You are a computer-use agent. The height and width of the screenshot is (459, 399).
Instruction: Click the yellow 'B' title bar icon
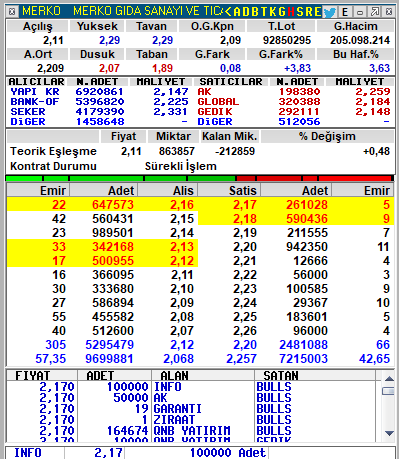click(255, 12)
